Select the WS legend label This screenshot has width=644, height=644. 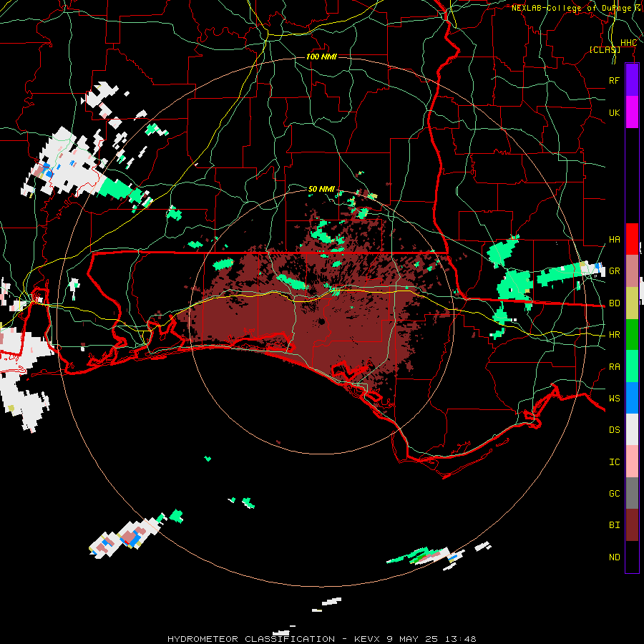click(x=614, y=399)
